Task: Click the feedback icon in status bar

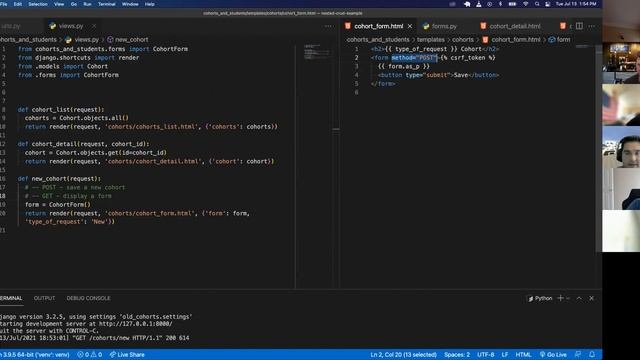Action: tap(578, 354)
